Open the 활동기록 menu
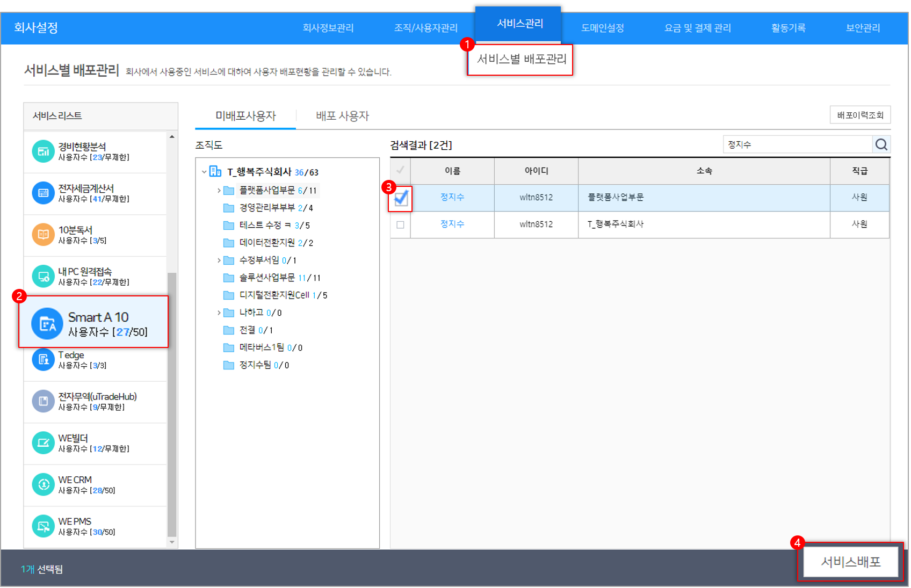 [788, 28]
